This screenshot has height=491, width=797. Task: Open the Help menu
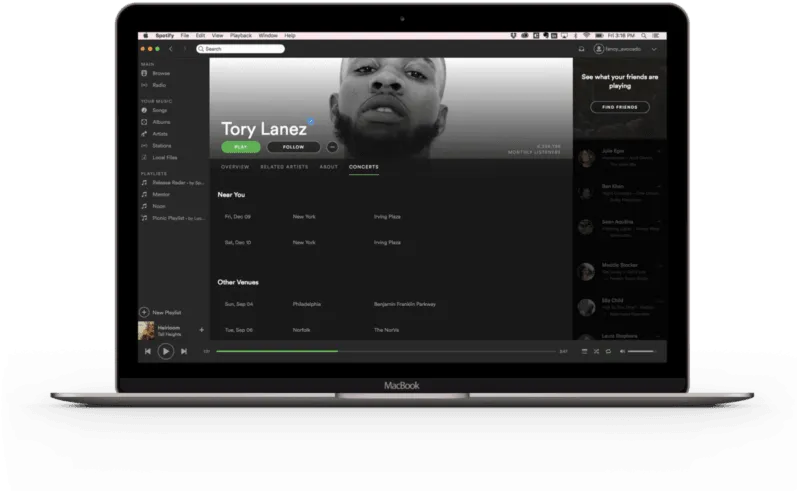click(x=290, y=36)
